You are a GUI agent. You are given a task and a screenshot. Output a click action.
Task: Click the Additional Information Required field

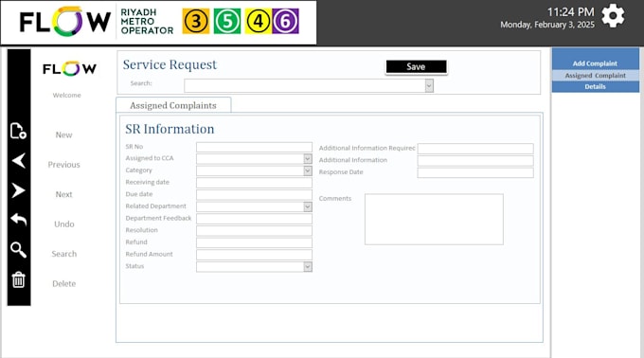475,149
